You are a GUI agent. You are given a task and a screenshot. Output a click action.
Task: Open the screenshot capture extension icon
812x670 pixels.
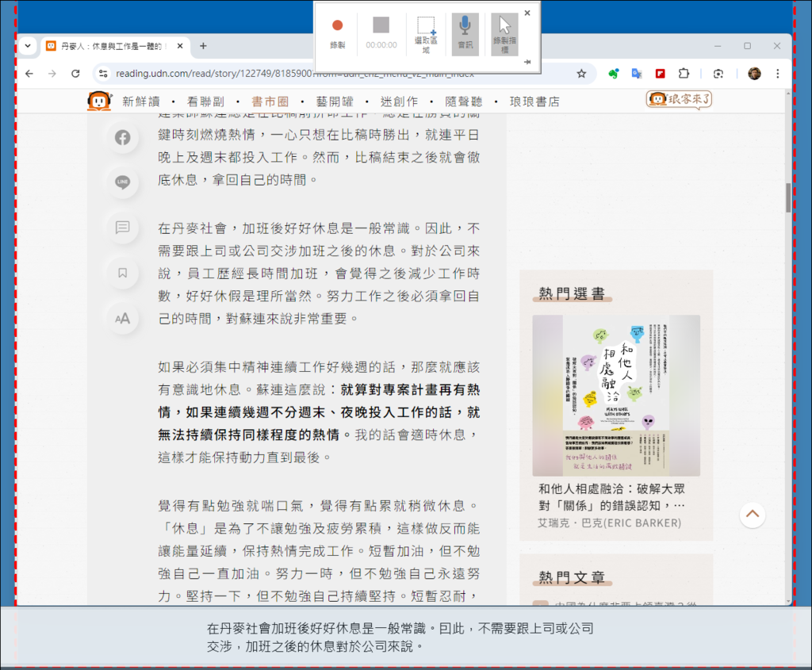(718, 74)
